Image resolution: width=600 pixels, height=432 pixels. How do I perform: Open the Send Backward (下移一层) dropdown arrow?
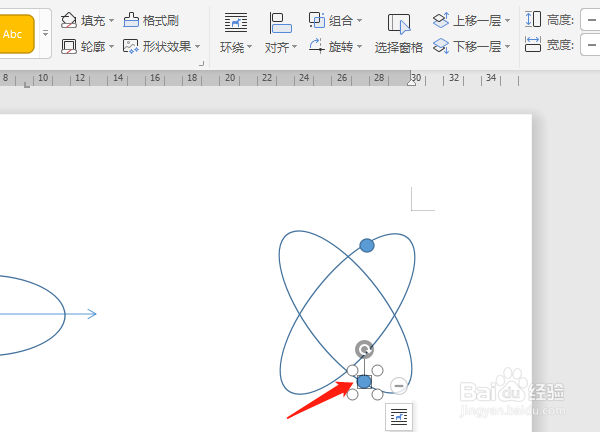pos(507,47)
